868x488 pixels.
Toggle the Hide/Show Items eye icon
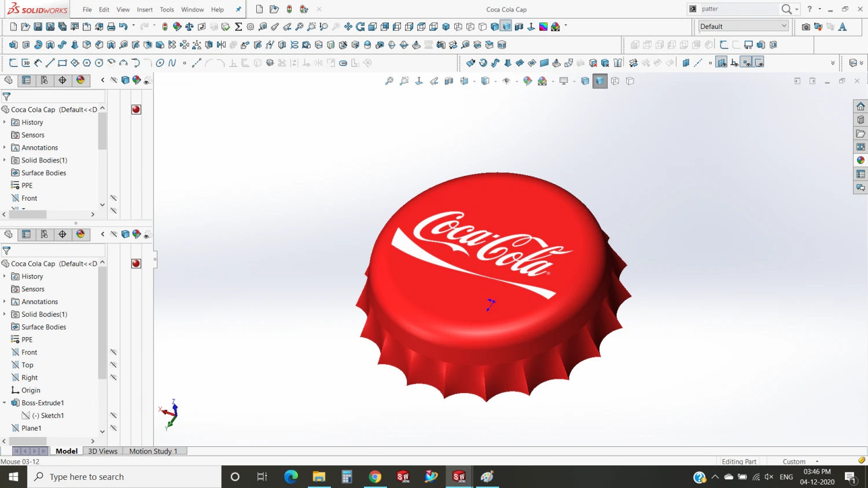point(505,81)
